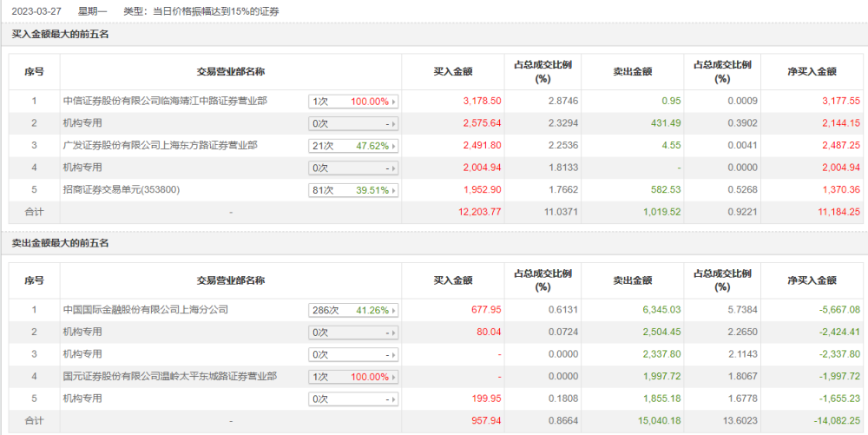Viewport: 868px width, 435px height.
Task: Open 广发证券股份有限公司上海东方路证券营业部 link
Action: [x=161, y=146]
